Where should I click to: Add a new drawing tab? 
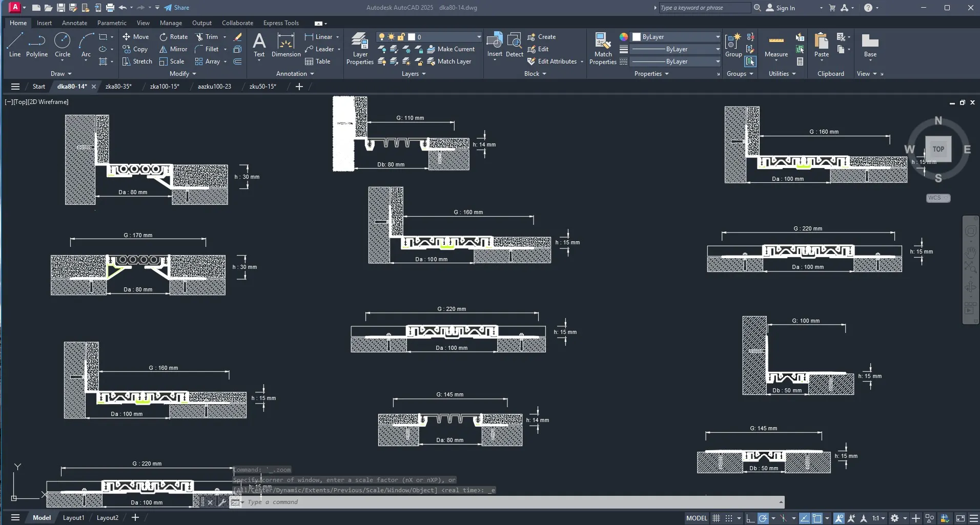(x=299, y=87)
